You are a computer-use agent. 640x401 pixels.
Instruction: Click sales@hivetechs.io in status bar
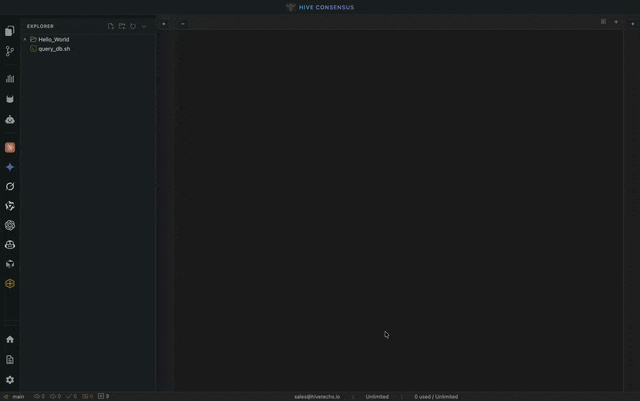tap(317, 396)
